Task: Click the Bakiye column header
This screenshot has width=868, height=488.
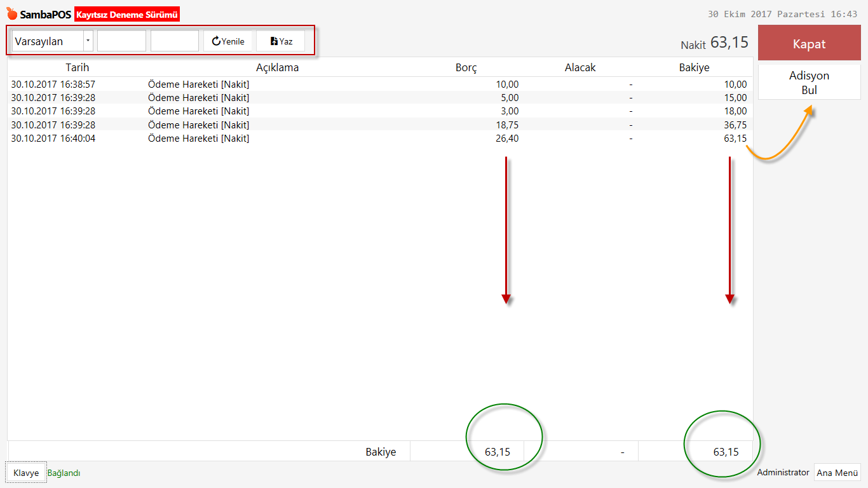Action: [x=694, y=67]
